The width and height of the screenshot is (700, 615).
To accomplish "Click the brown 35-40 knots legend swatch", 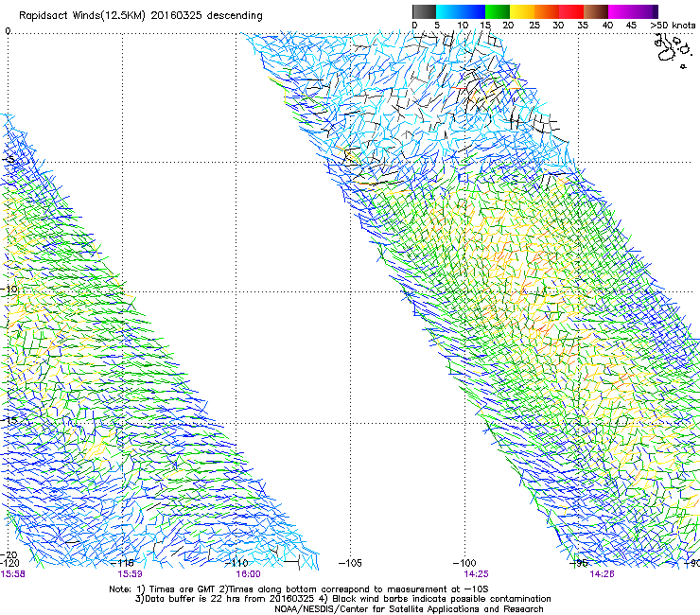I will pyautogui.click(x=596, y=11).
